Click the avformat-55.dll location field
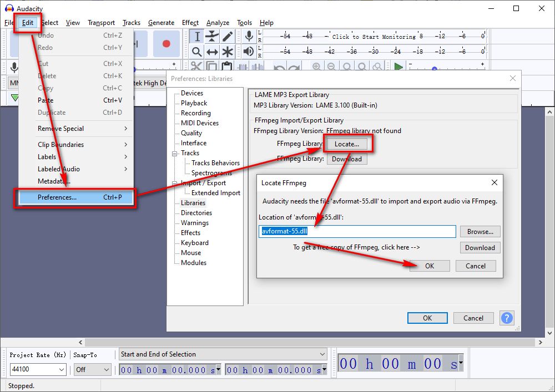Viewport: 555px width, 392px height. 357,232
